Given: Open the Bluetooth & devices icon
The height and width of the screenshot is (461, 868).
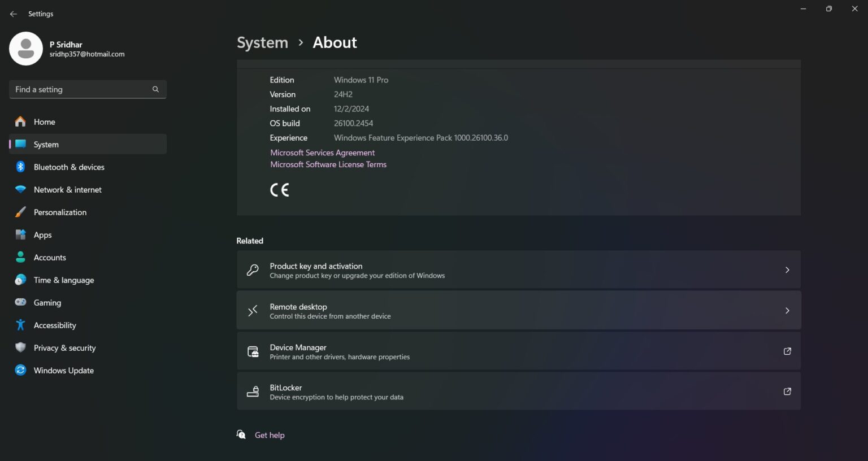Looking at the screenshot, I should (x=20, y=167).
